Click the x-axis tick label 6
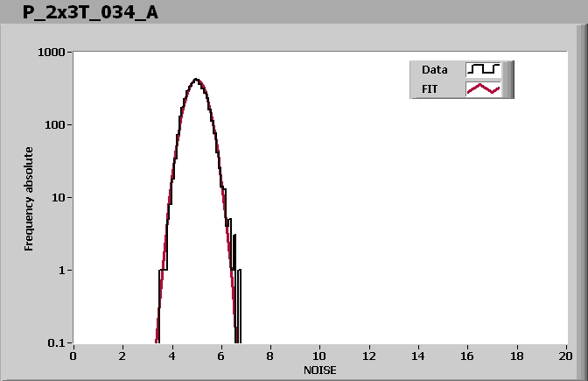This screenshot has width=588, height=381. (x=221, y=356)
